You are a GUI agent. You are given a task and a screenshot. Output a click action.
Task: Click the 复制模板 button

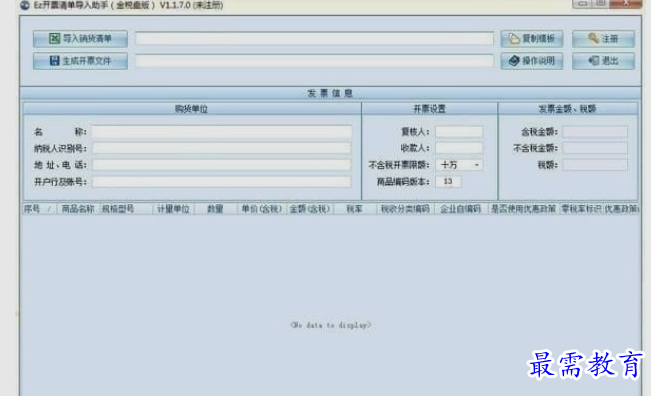point(532,39)
